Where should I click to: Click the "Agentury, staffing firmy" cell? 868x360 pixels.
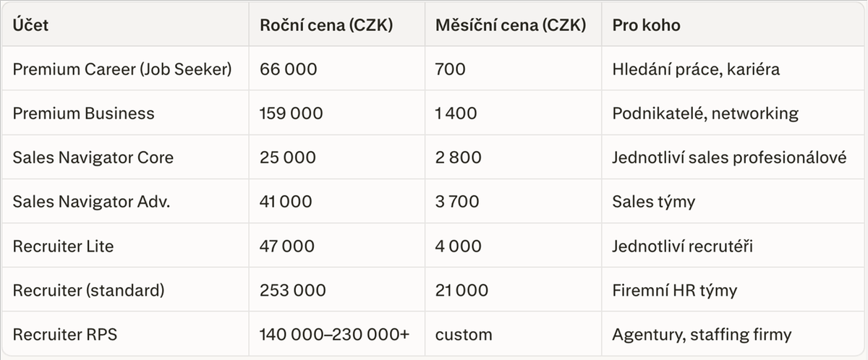click(702, 335)
